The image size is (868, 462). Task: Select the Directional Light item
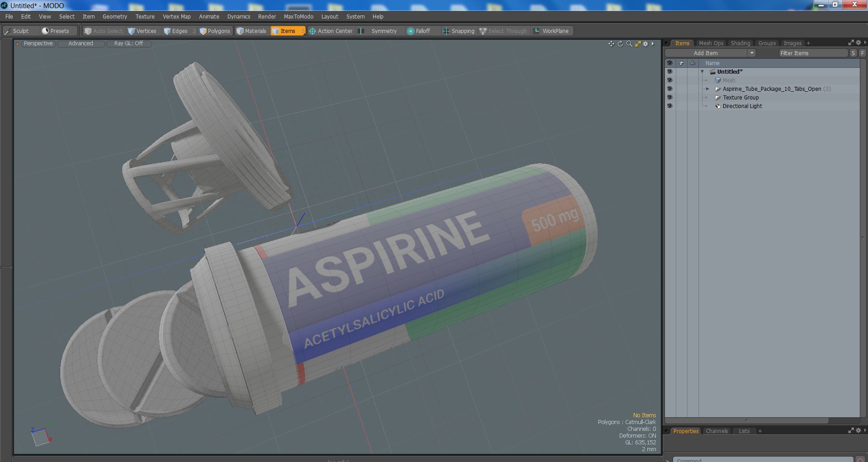coord(742,106)
